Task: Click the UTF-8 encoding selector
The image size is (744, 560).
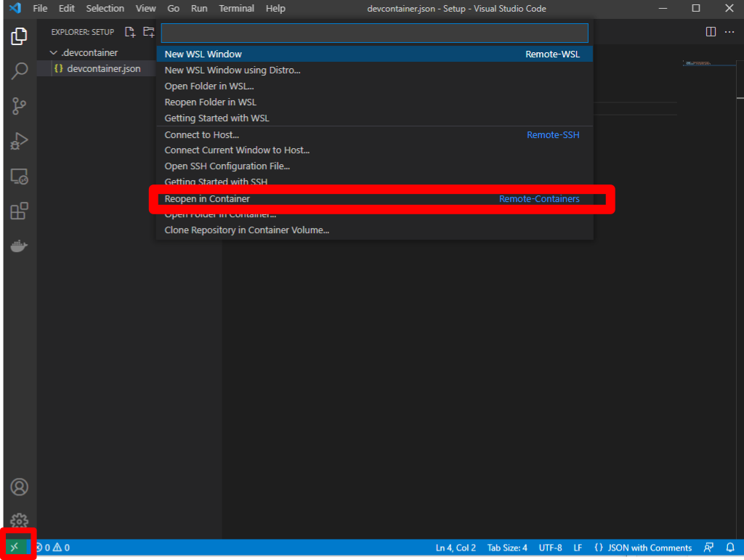Action: [x=550, y=548]
